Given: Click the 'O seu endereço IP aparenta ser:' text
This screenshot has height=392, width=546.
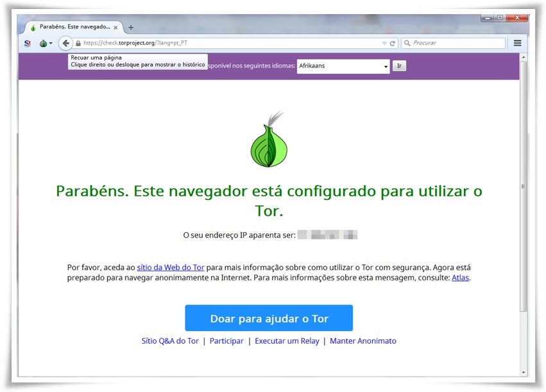Looking at the screenshot, I should (239, 235).
